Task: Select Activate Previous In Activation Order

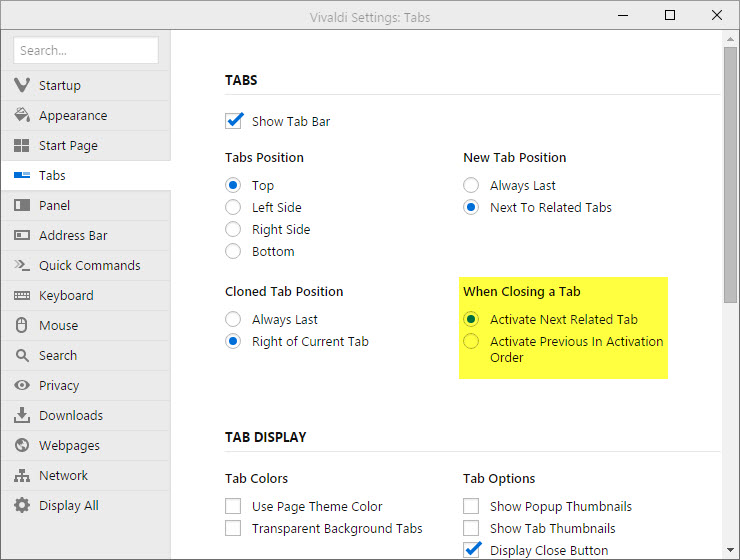Action: [x=471, y=341]
